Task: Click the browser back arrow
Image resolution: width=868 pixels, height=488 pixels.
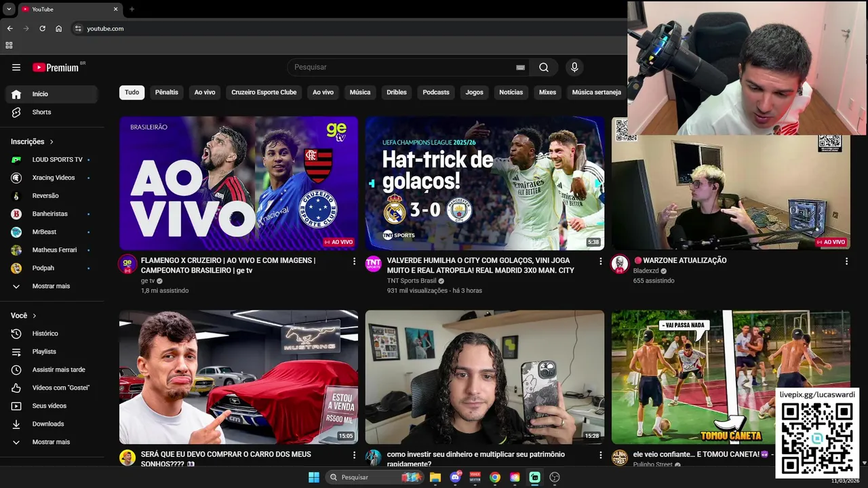Action: (9, 28)
